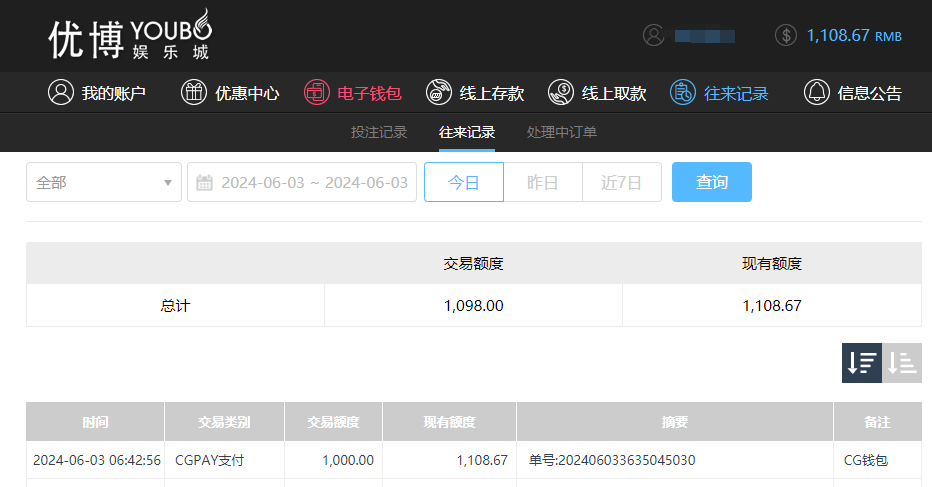The height and width of the screenshot is (487, 932).
Task: Choose the 昨日 filter button
Action: click(542, 182)
